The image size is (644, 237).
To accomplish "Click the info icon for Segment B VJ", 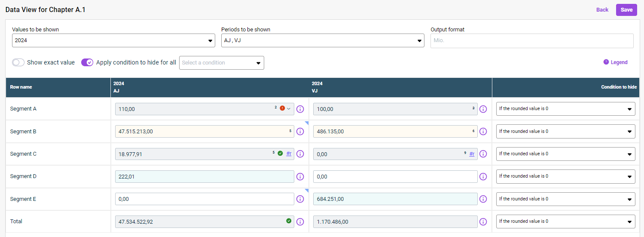I will (x=483, y=132).
